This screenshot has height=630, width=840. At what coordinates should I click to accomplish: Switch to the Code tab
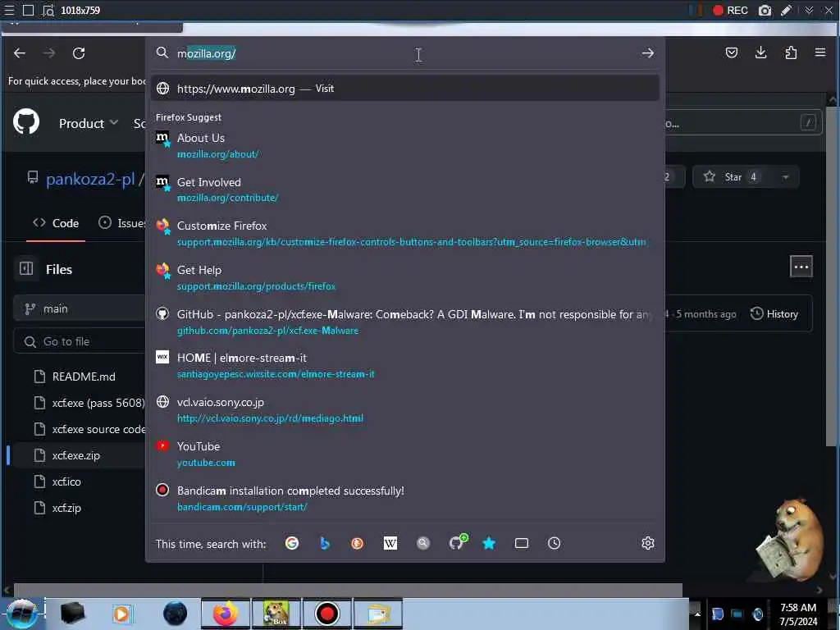[56, 223]
